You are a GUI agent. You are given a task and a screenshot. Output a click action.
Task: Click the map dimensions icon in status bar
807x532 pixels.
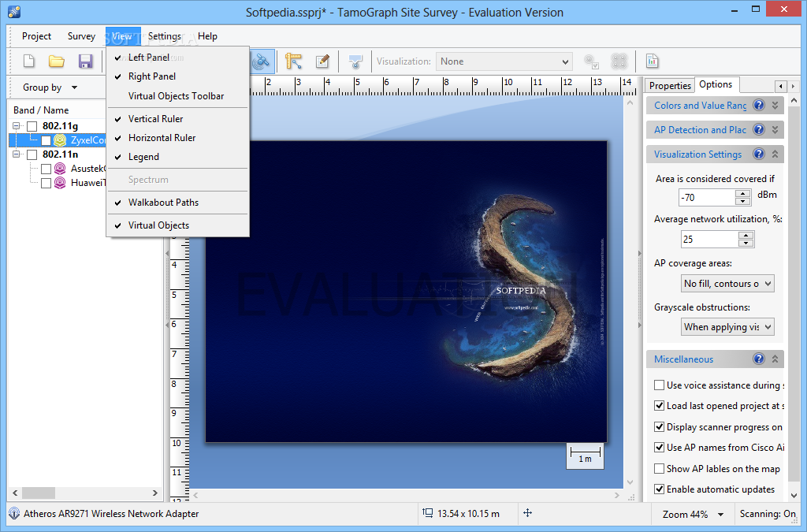coord(428,512)
